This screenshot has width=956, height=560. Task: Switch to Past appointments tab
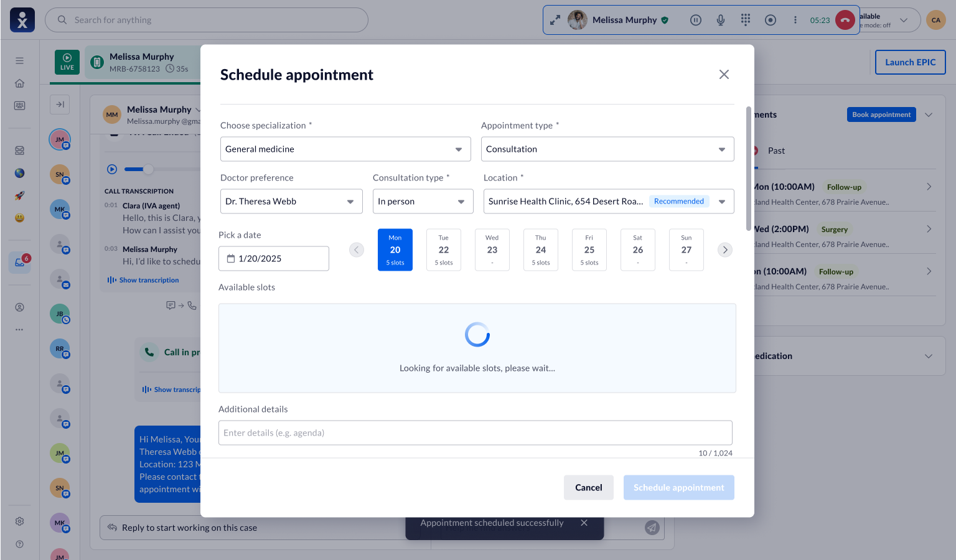776,151
